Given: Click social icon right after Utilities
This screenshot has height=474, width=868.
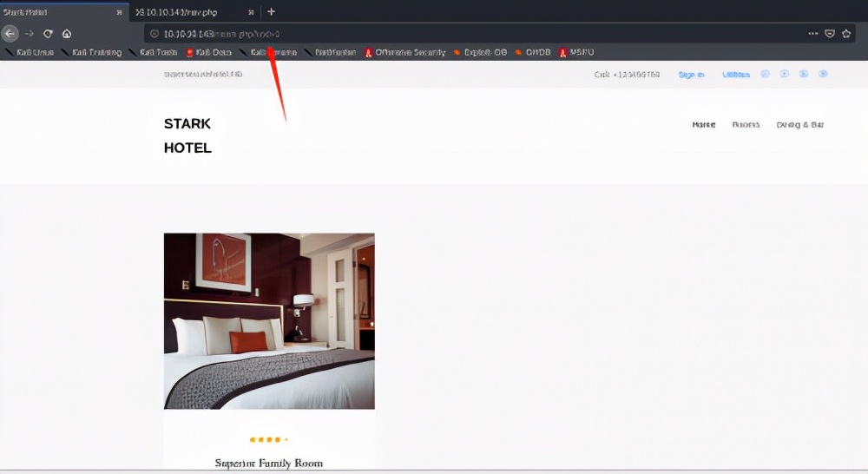Looking at the screenshot, I should [x=765, y=74].
